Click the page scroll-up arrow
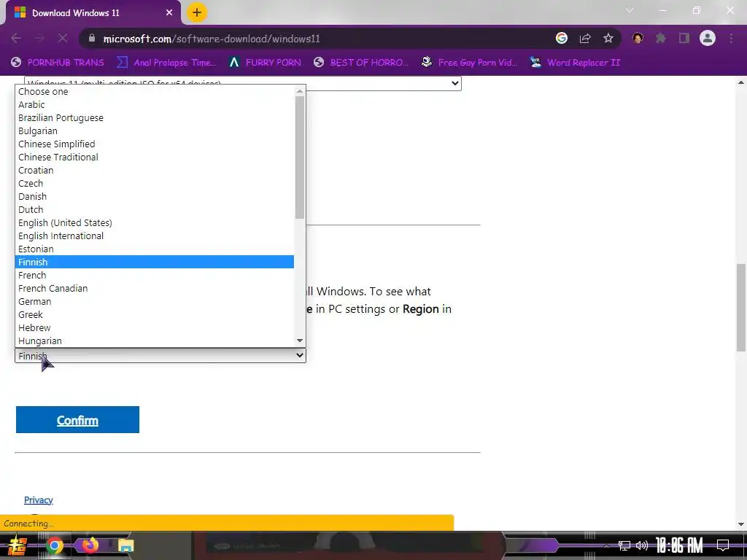The image size is (747, 560). coord(741,82)
